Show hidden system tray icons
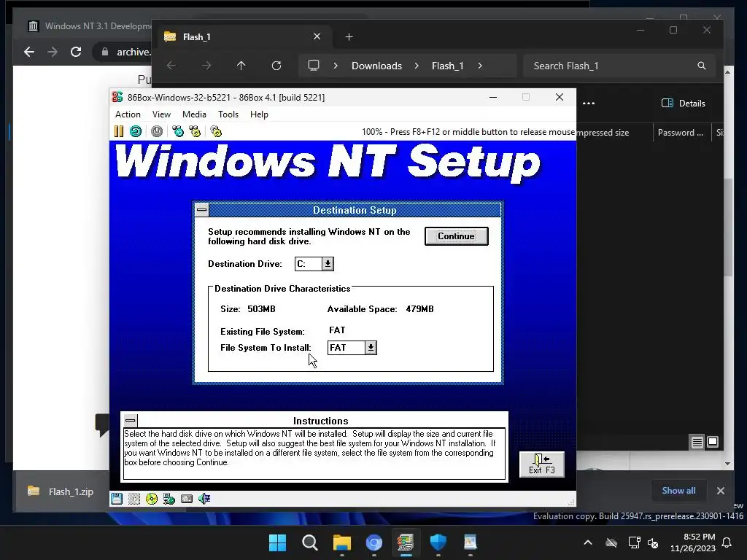The height and width of the screenshot is (560, 747). coord(588,542)
